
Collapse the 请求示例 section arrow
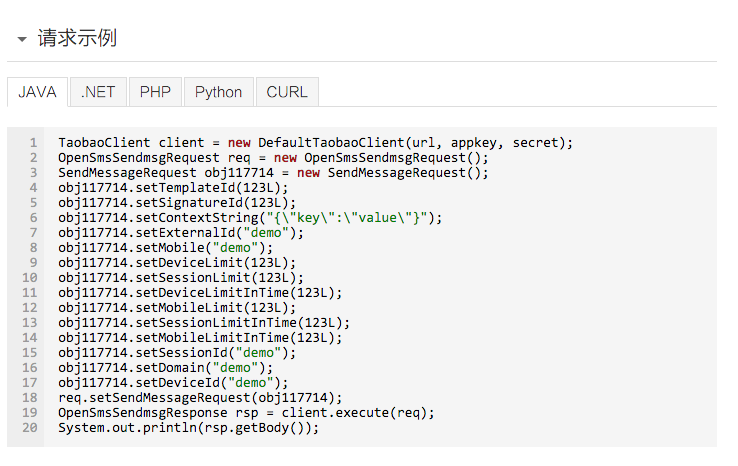tap(22, 39)
